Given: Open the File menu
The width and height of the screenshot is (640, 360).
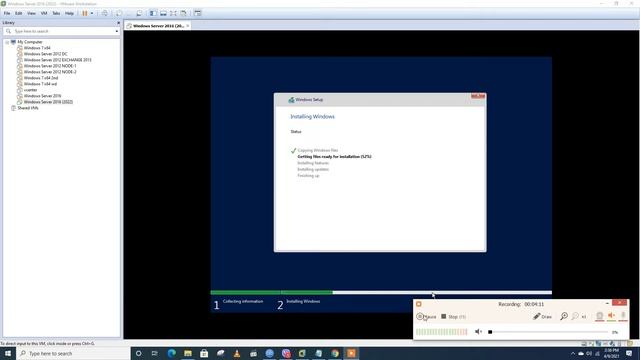Looking at the screenshot, I should pyautogui.click(x=7, y=13).
